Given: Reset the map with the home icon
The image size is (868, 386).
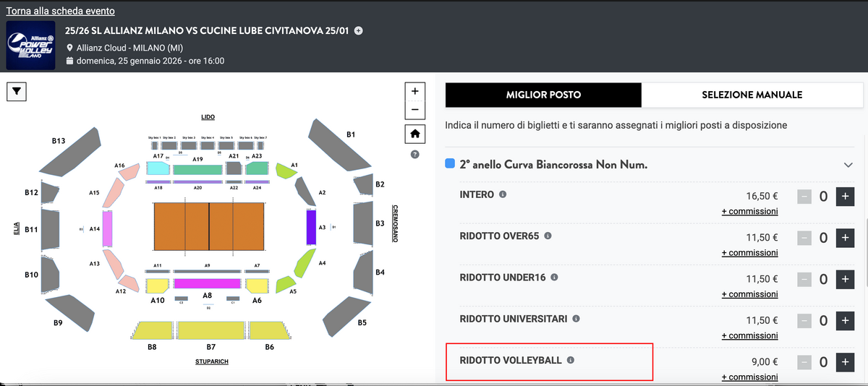Looking at the screenshot, I should [414, 134].
